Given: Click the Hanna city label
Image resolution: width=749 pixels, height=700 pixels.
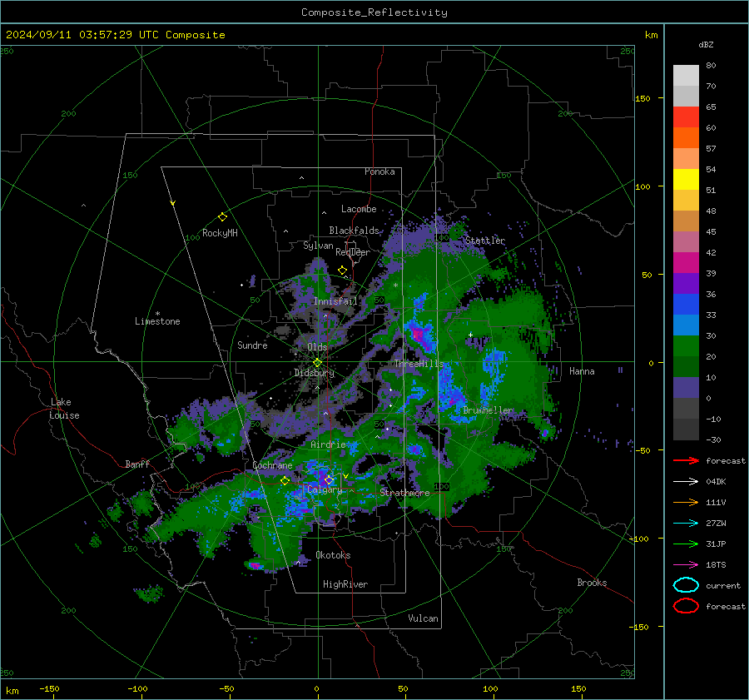Looking at the screenshot, I should tap(582, 371).
